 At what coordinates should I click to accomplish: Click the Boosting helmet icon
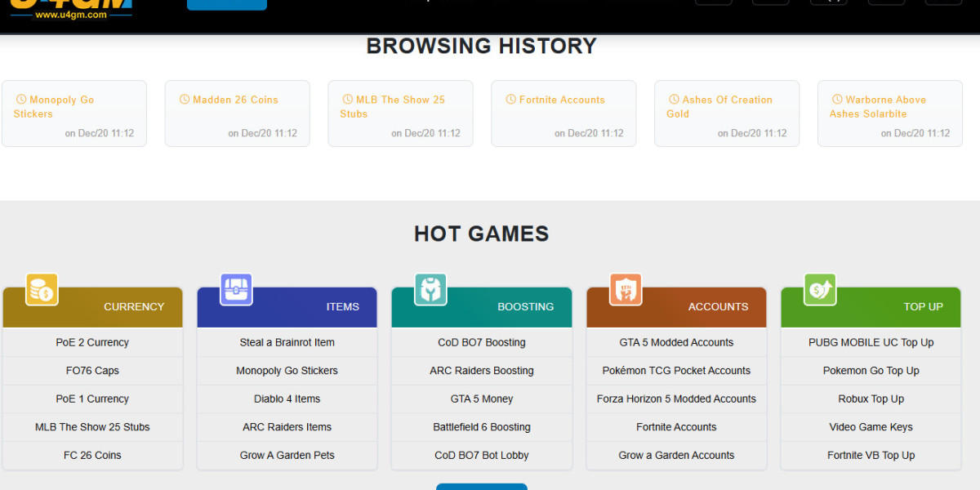coord(430,290)
